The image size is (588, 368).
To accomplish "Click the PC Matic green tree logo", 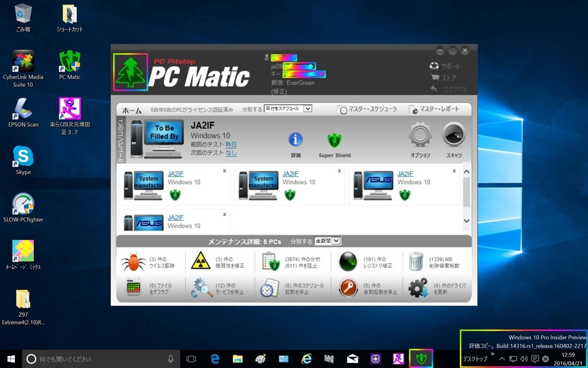I will click(x=130, y=72).
